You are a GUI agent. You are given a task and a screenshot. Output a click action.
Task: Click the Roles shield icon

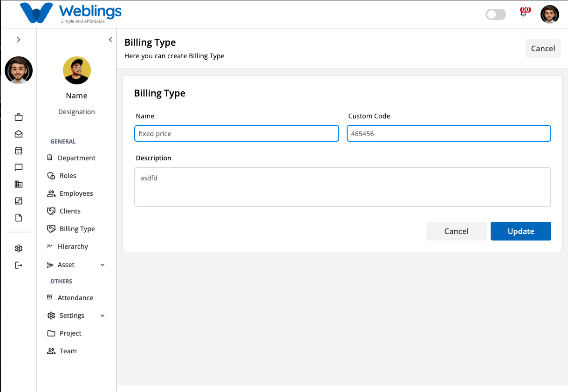(51, 176)
